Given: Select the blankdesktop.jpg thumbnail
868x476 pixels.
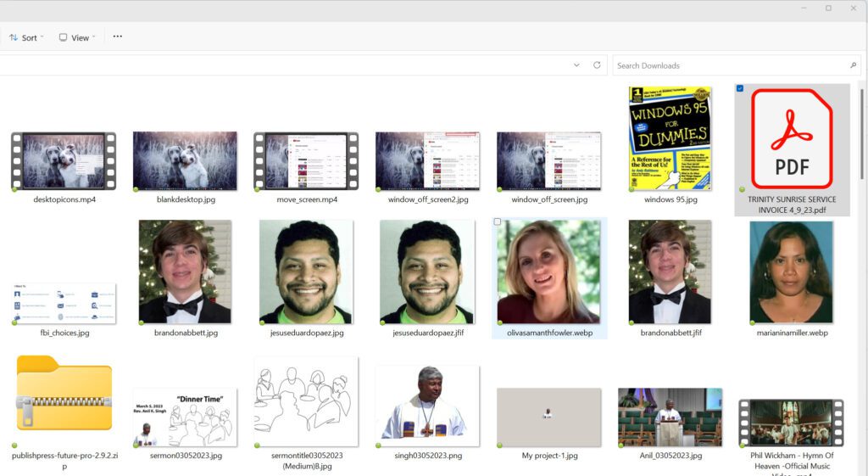Looking at the screenshot, I should [x=185, y=160].
